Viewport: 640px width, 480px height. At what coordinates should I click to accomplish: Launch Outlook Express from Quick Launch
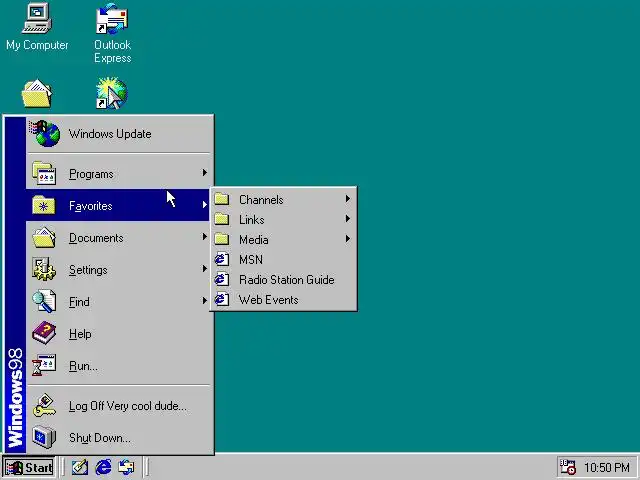(126, 467)
